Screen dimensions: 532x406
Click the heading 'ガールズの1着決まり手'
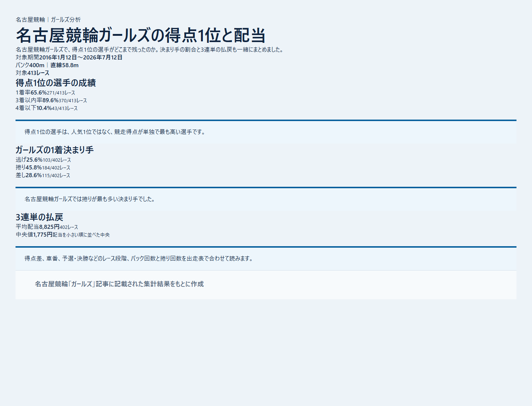click(55, 150)
